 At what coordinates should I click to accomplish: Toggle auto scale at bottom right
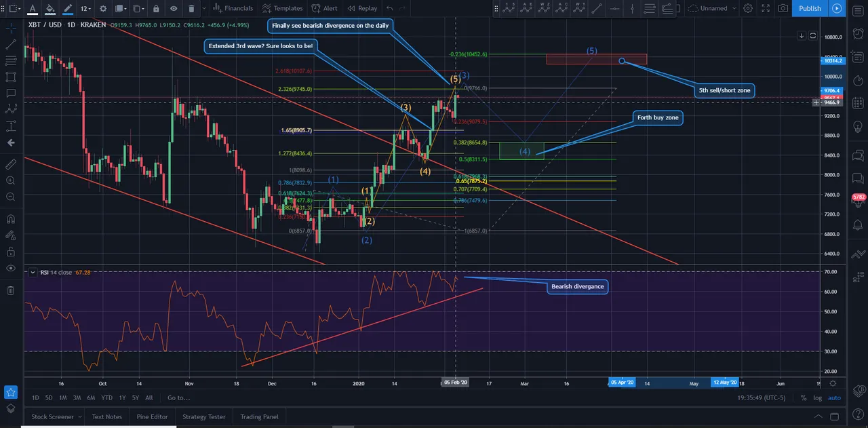pyautogui.click(x=834, y=398)
